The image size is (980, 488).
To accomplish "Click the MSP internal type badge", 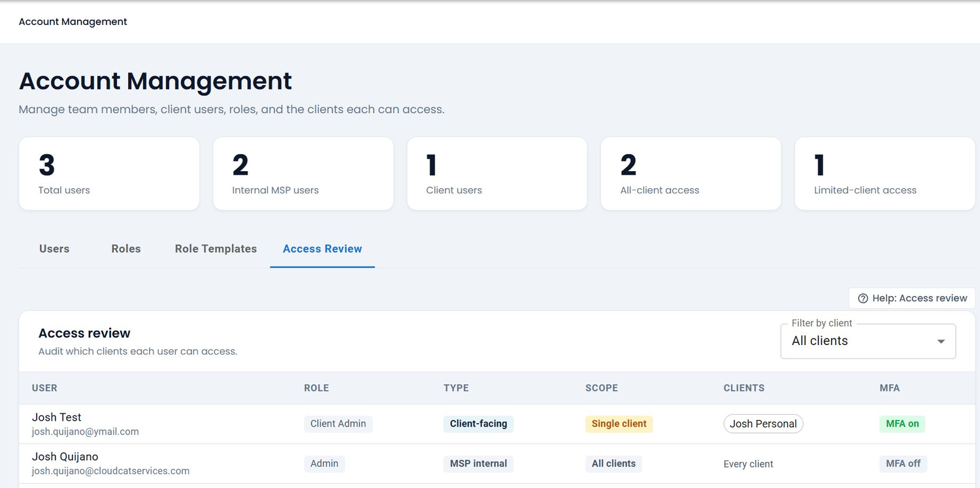I will (x=478, y=464).
